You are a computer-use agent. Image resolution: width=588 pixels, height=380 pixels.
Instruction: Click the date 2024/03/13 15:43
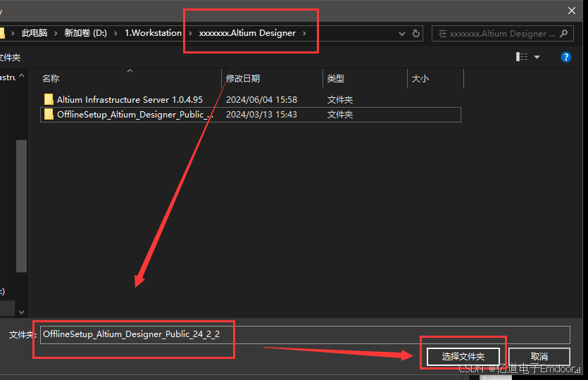coord(261,114)
